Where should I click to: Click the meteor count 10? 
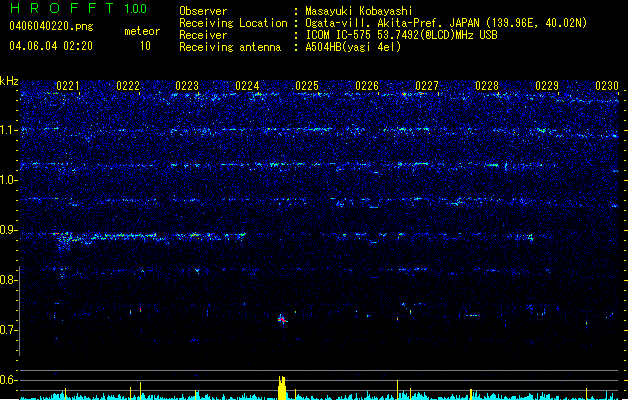coord(145,46)
